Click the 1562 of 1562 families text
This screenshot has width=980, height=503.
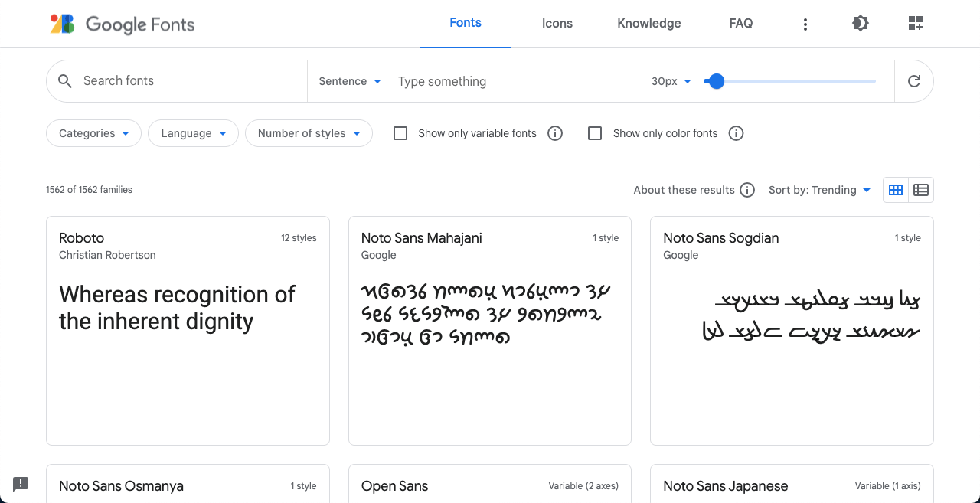tap(89, 190)
